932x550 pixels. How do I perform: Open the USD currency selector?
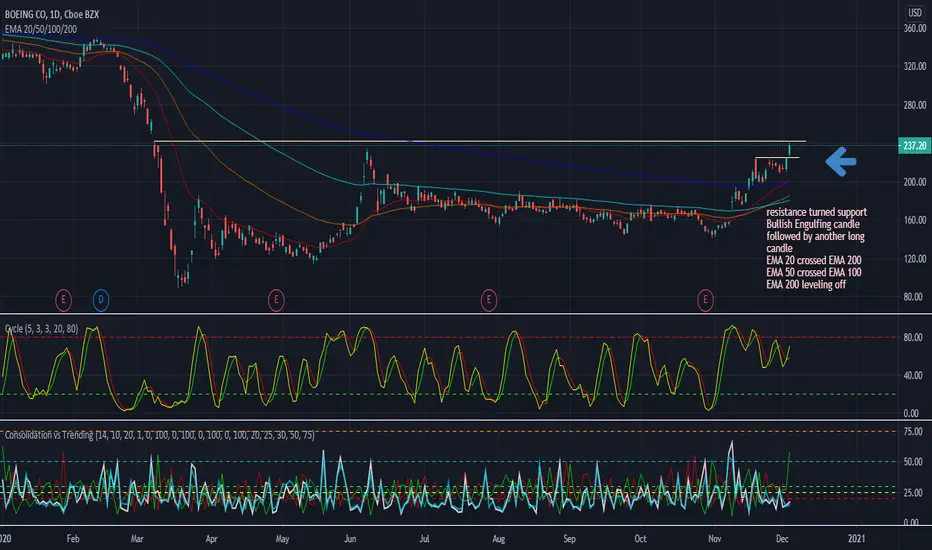(x=915, y=12)
